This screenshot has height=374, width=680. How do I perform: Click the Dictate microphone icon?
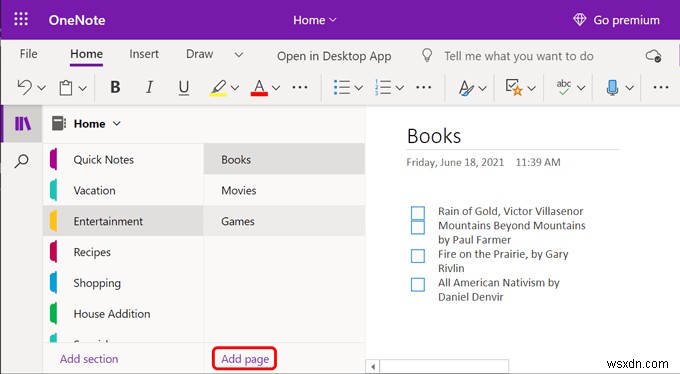(x=612, y=88)
